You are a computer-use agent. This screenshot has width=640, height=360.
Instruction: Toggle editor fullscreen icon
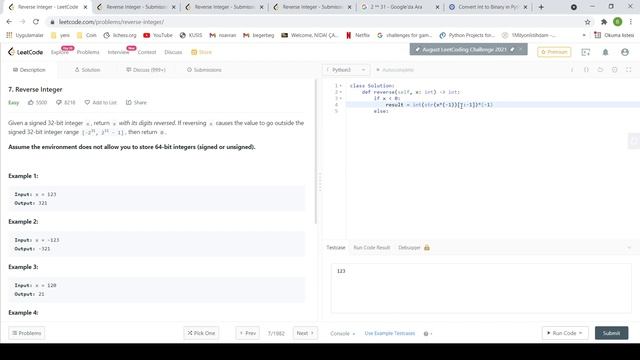coord(629,70)
